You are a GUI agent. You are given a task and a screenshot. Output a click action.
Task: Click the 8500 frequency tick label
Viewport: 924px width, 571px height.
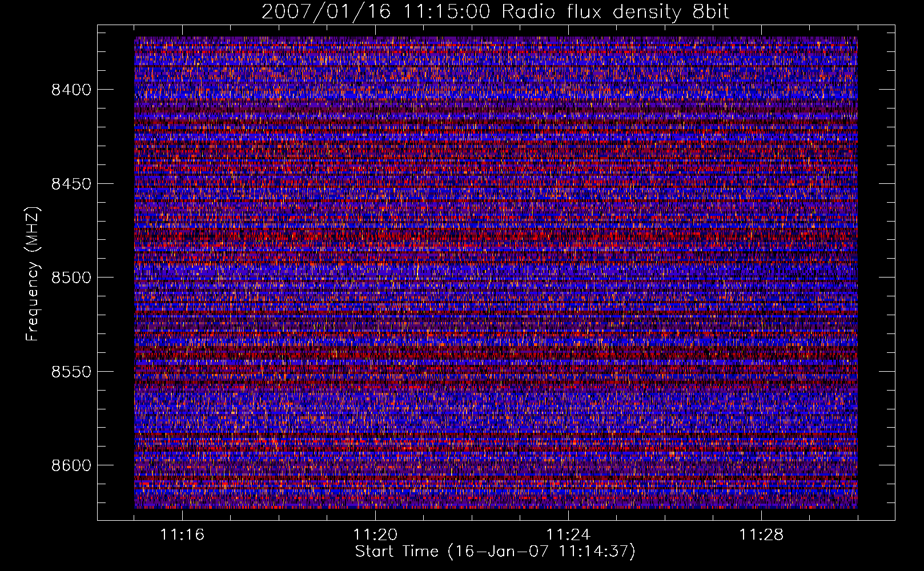pyautogui.click(x=71, y=278)
